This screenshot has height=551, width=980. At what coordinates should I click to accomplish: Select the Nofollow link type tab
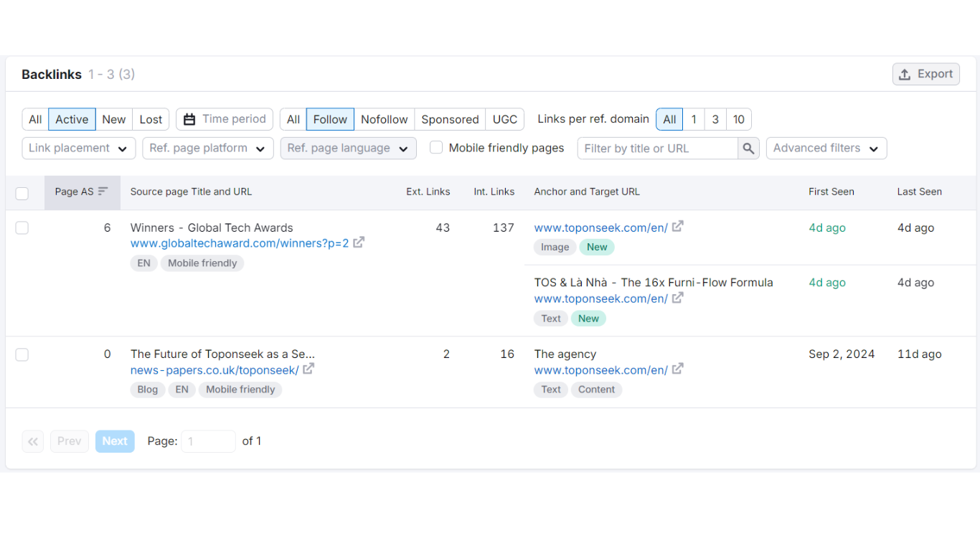pos(384,119)
